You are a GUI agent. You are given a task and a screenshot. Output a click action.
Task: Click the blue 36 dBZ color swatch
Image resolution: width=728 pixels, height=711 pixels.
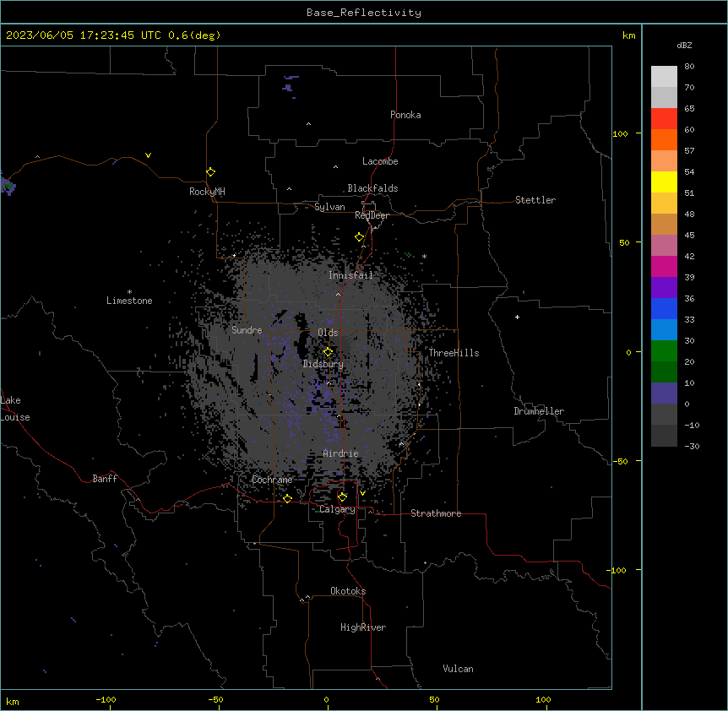coord(664,308)
